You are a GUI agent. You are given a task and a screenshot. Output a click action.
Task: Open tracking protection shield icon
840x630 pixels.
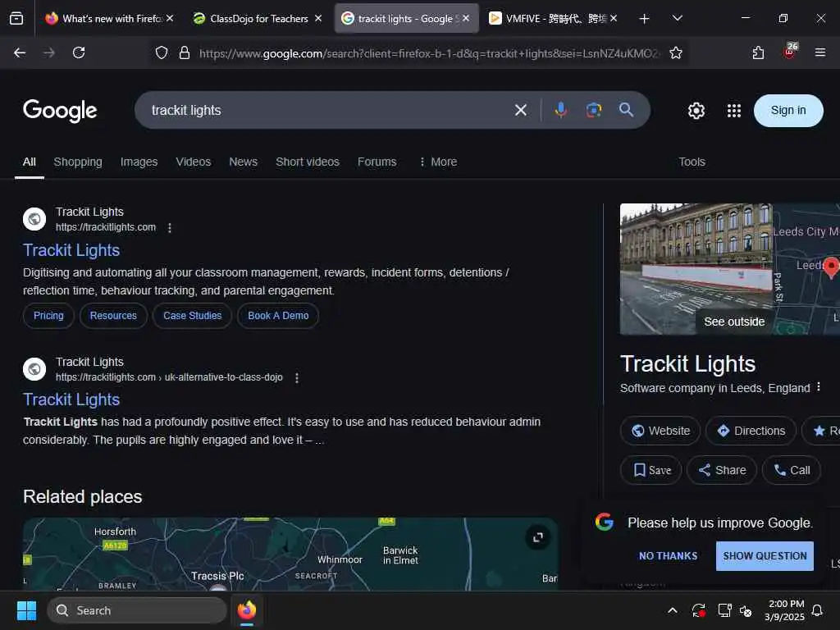(162, 52)
